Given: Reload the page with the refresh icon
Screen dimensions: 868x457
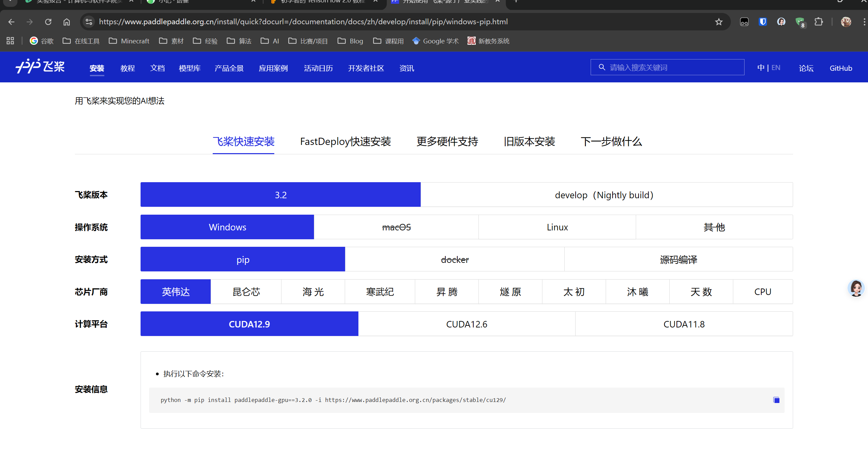Looking at the screenshot, I should coord(48,22).
